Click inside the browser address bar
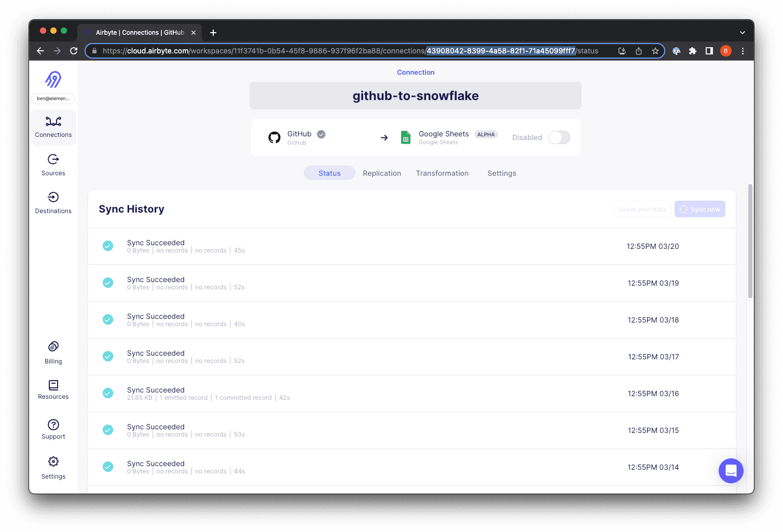Image resolution: width=783 pixels, height=532 pixels. [x=337, y=51]
